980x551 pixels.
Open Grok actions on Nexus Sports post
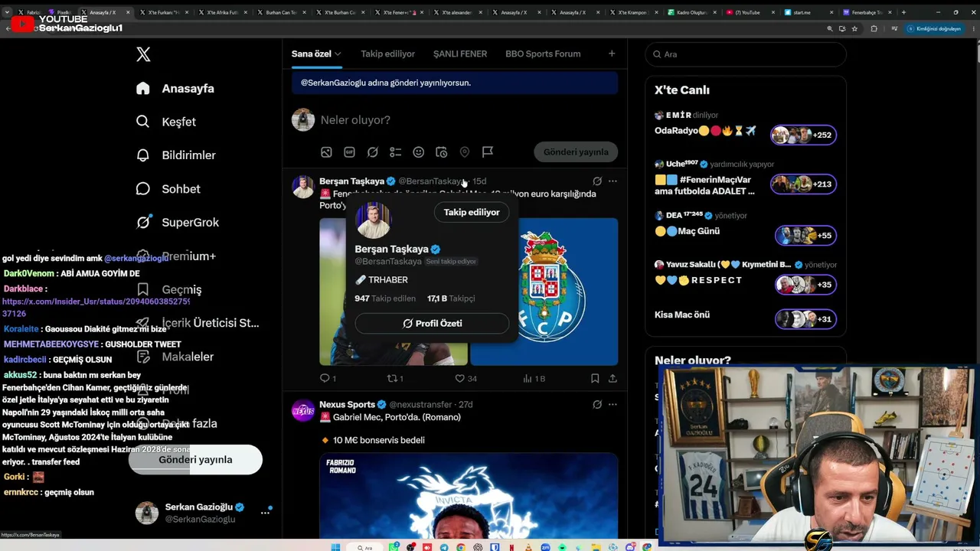pos(597,404)
